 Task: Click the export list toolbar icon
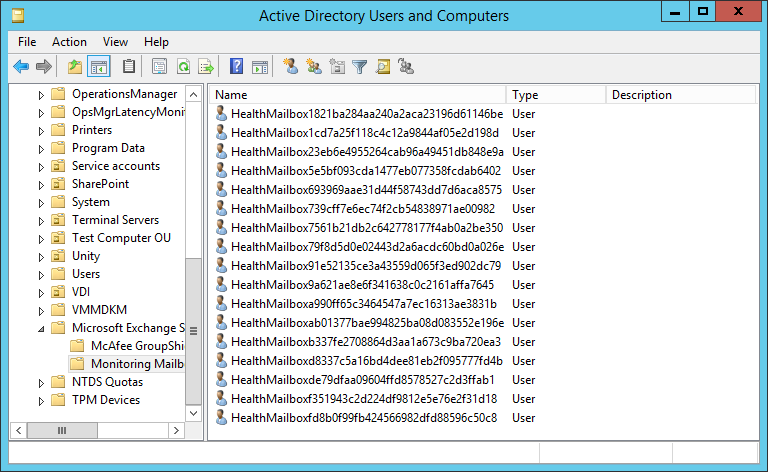(206, 67)
